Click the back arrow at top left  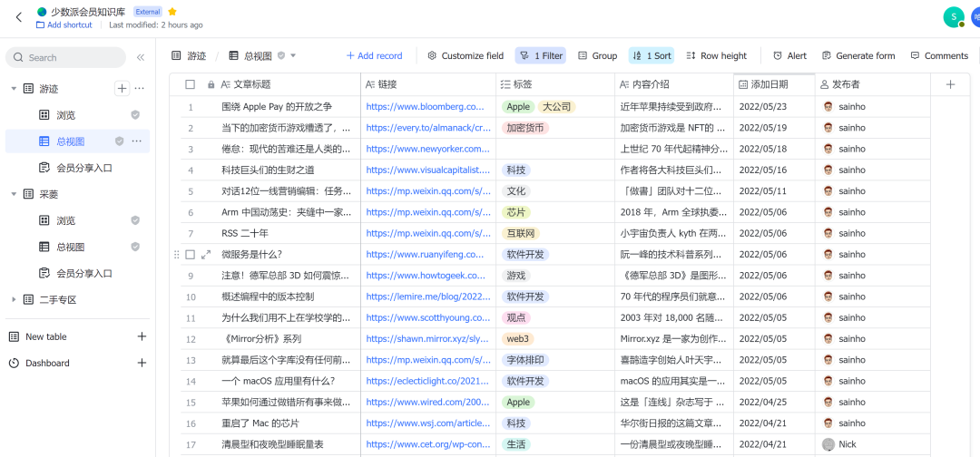pyautogui.click(x=18, y=17)
